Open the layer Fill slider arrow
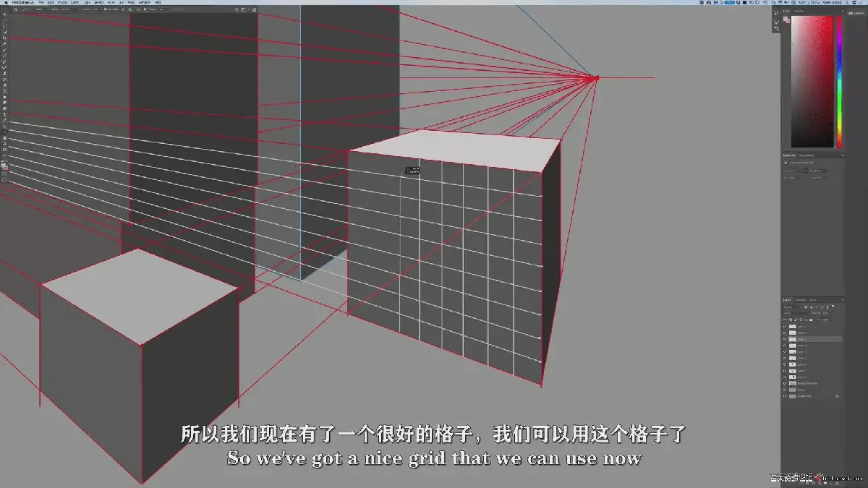The image size is (868, 488). (x=832, y=320)
